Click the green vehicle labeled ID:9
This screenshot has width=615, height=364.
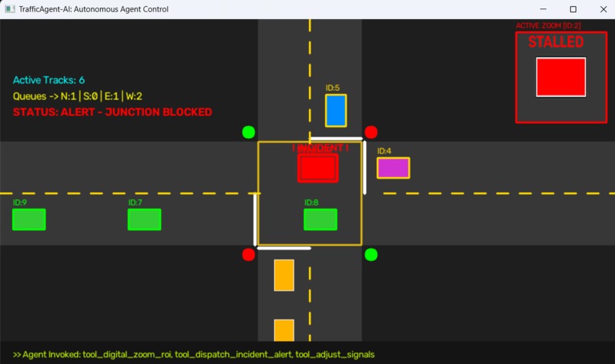[29, 219]
